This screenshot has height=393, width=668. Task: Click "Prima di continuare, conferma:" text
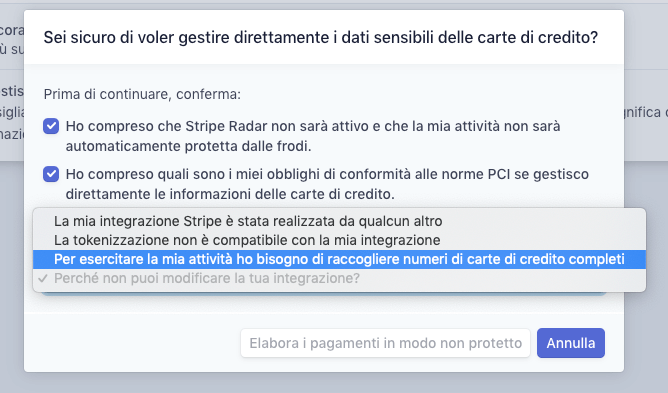142,94
